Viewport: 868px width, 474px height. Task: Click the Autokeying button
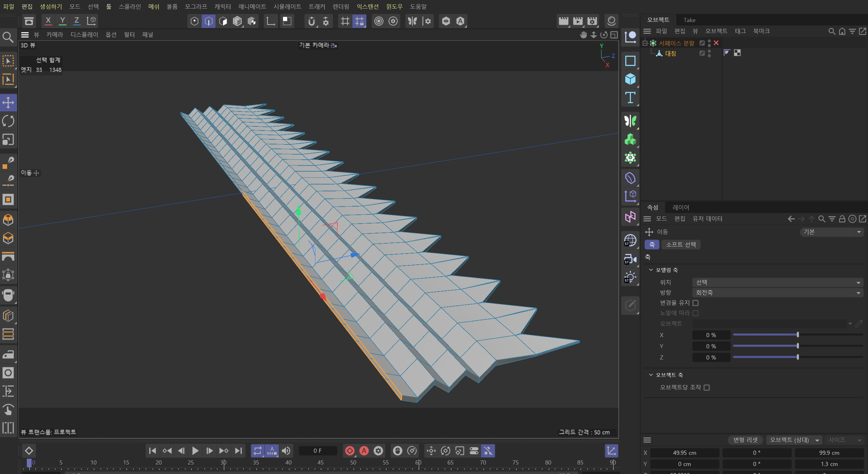coord(364,451)
